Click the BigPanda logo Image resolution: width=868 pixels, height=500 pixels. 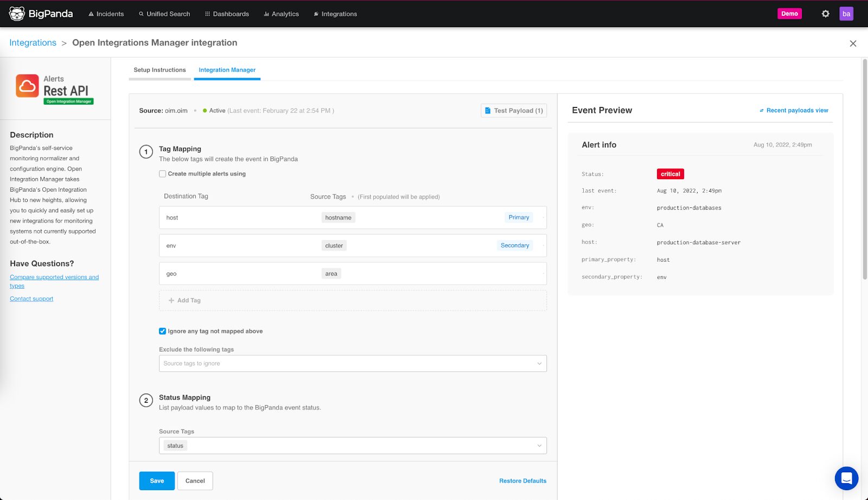coord(41,14)
